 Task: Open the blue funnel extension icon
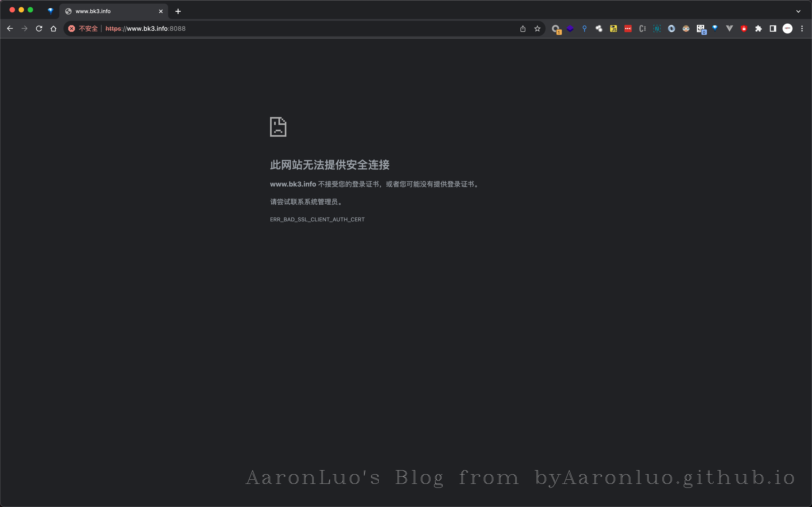[715, 29]
